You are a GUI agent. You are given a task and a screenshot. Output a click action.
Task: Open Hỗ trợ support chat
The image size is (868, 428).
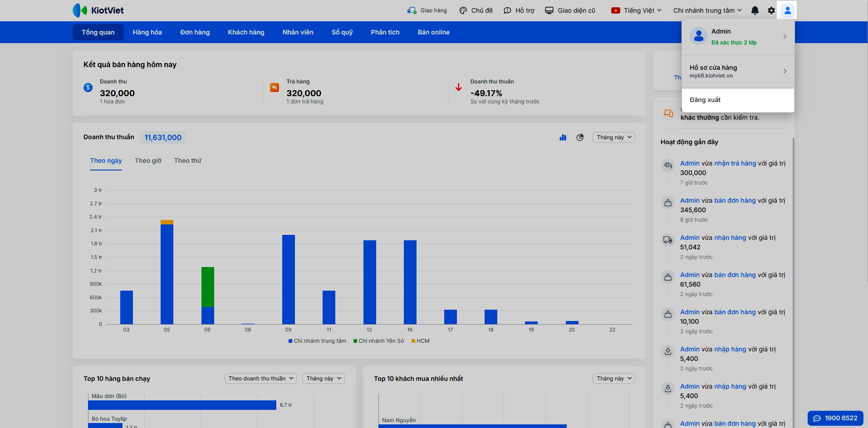519,10
